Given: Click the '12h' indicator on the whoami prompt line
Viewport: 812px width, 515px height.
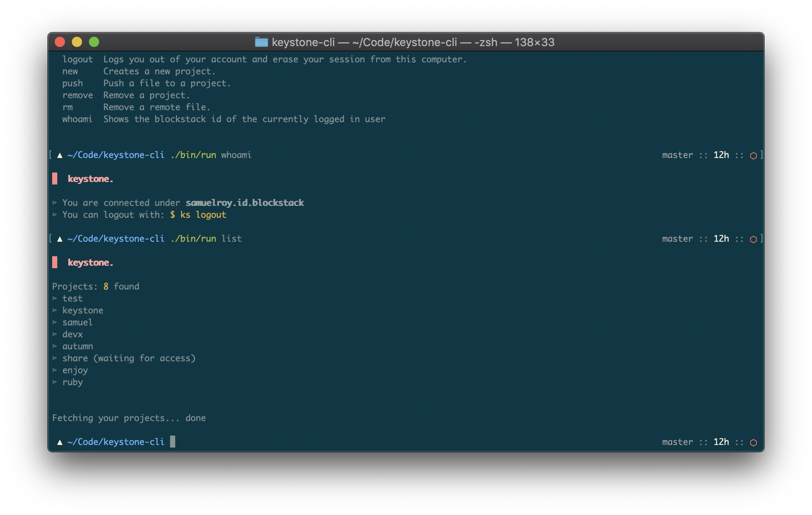Looking at the screenshot, I should 721,155.
